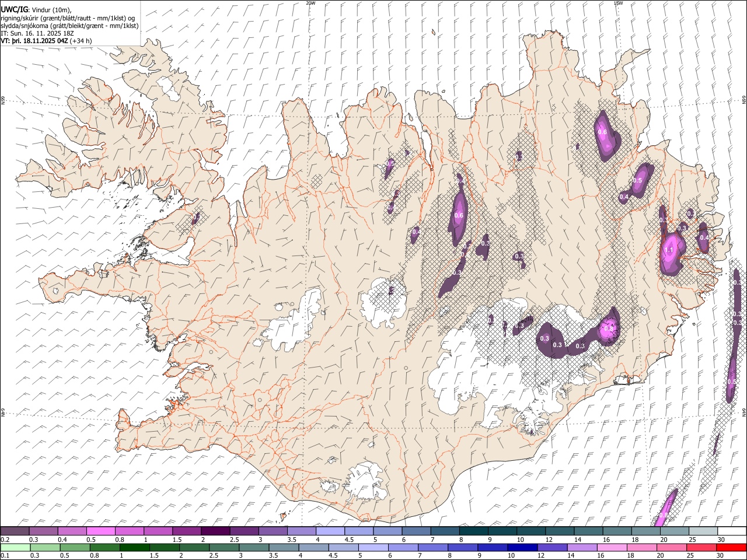Click the '14' label under the rain legend
The image size is (747, 560).
click(571, 556)
